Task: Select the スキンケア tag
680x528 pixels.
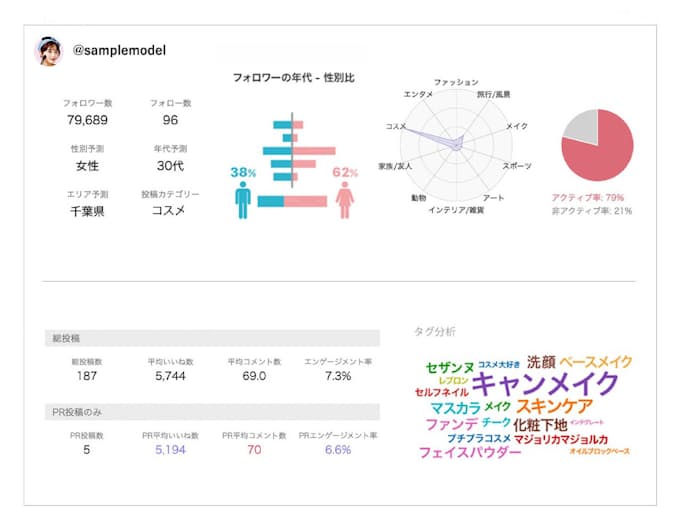Action: pos(554,406)
